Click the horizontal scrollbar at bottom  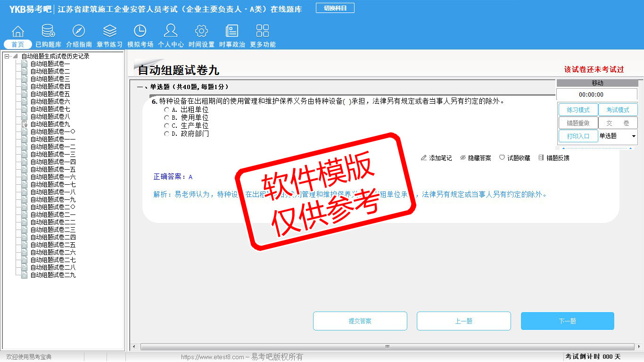[x=387, y=346]
